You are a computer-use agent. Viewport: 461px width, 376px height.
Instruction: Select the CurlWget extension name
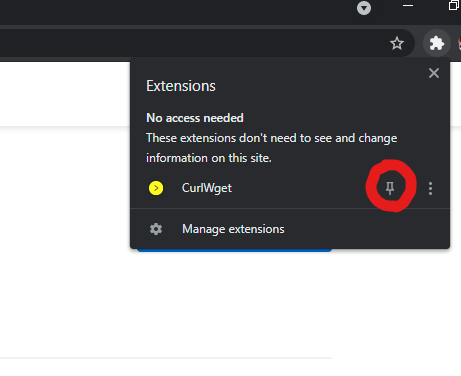pos(207,188)
